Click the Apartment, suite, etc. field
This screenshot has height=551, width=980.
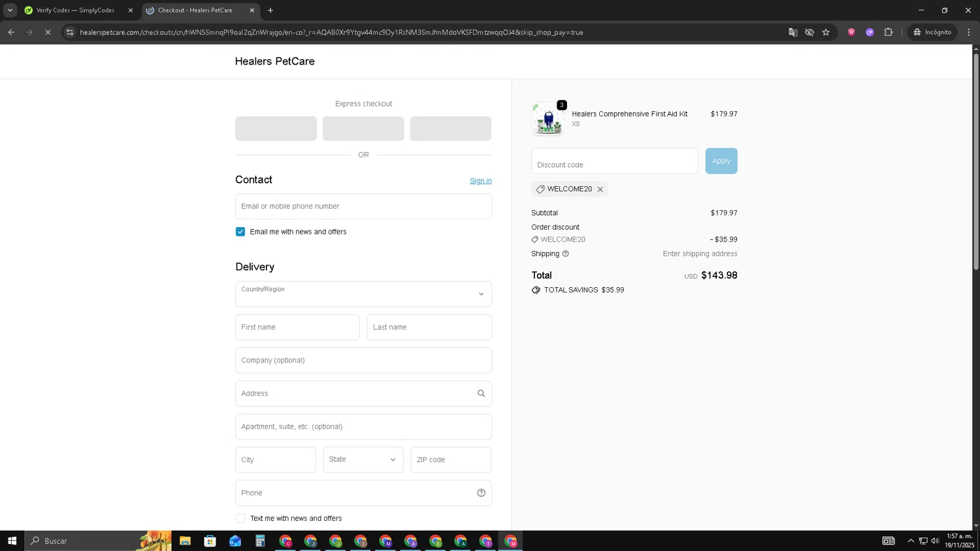pyautogui.click(x=363, y=427)
